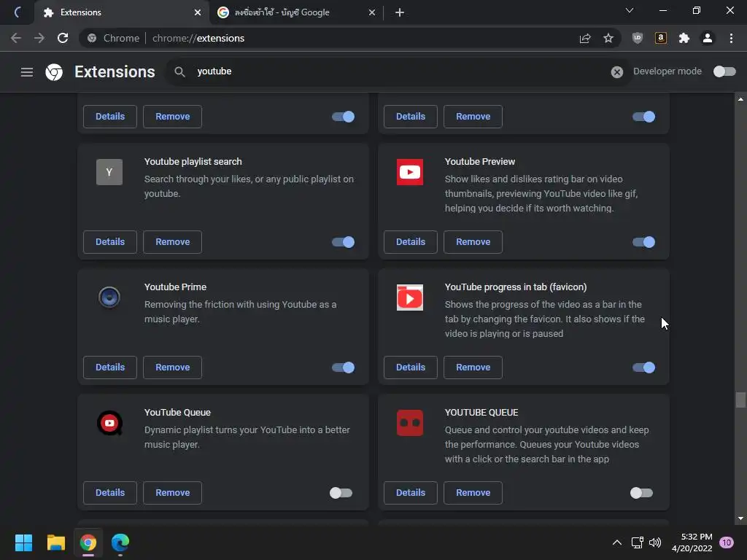Open Details for YouTube Queue dynamic playlist
Image resolution: width=747 pixels, height=560 pixels.
[110, 493]
